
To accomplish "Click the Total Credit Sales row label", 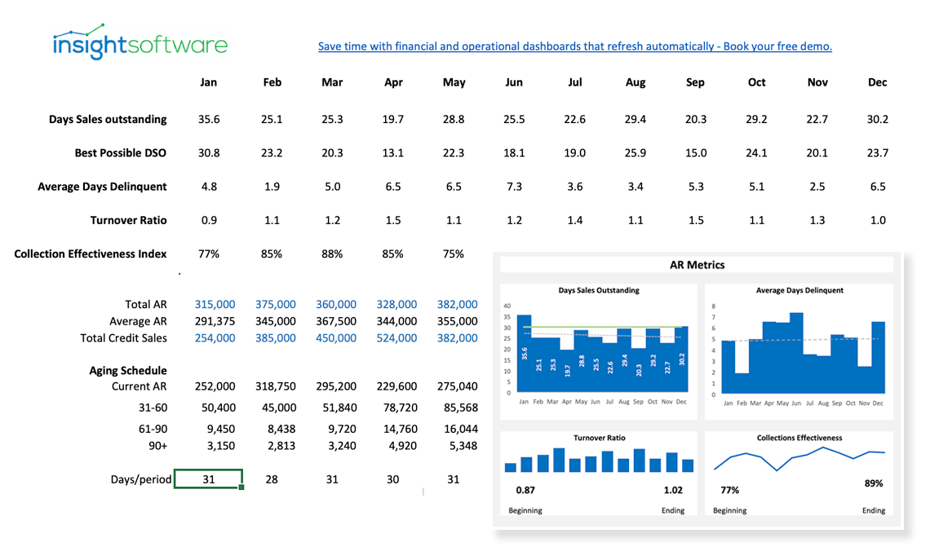I will tap(123, 337).
